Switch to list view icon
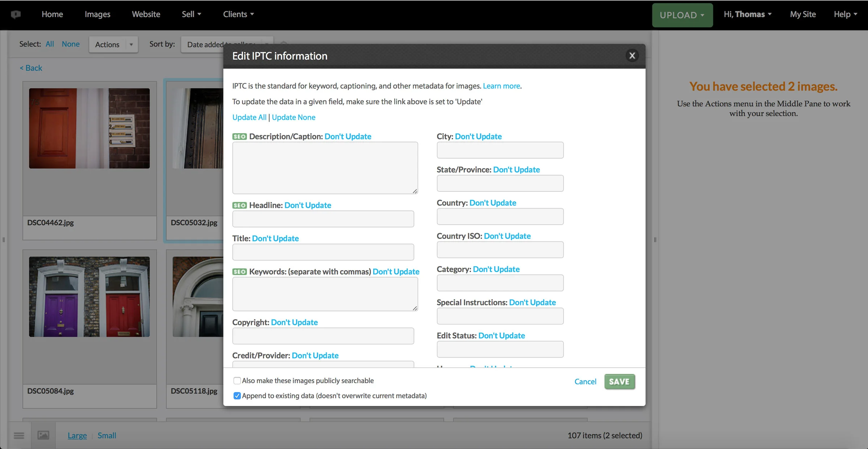The image size is (868, 449). (19, 435)
